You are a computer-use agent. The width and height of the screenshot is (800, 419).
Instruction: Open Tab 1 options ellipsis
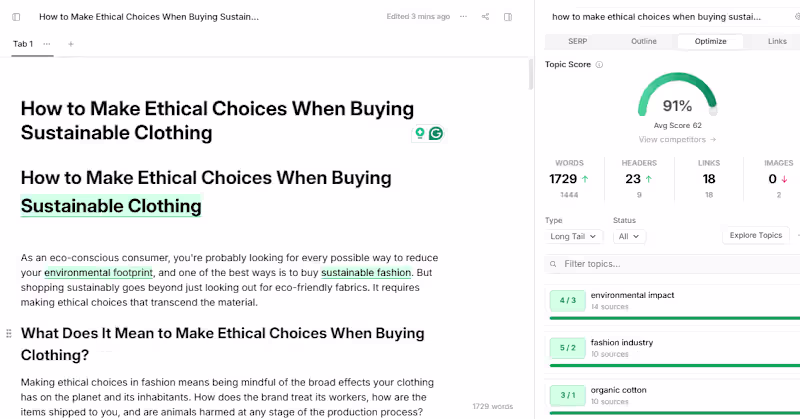click(47, 44)
